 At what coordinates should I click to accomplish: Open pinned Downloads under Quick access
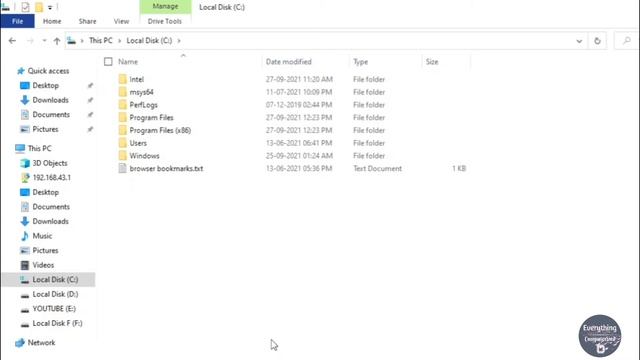[50, 100]
